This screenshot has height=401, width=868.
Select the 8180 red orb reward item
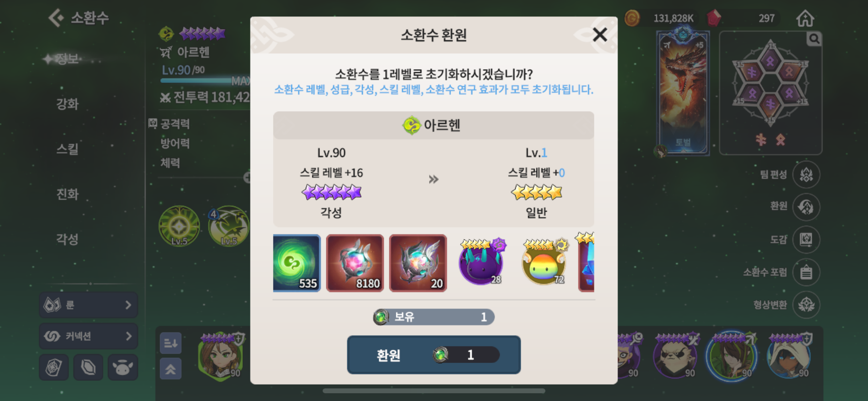coord(355,263)
